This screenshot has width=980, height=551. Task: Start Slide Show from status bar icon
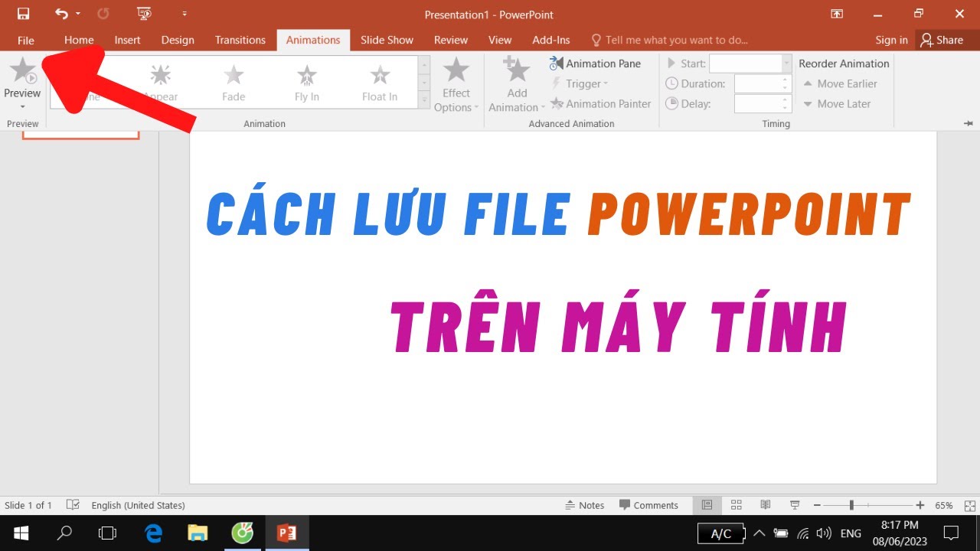point(795,505)
